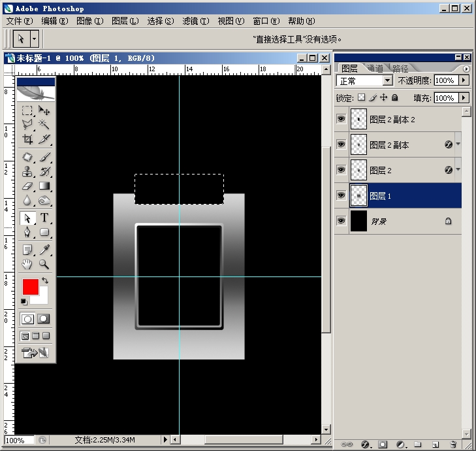Expand effects of 图层 2

(x=458, y=169)
